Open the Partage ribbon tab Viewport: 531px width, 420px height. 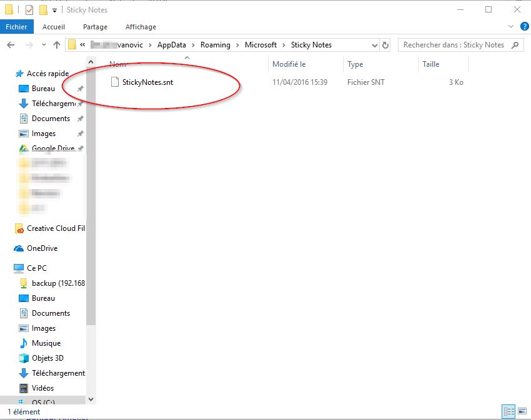[x=95, y=27]
